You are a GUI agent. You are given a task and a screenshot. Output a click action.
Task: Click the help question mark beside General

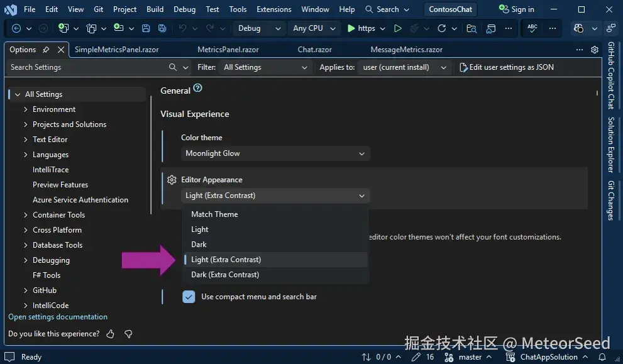197,88
